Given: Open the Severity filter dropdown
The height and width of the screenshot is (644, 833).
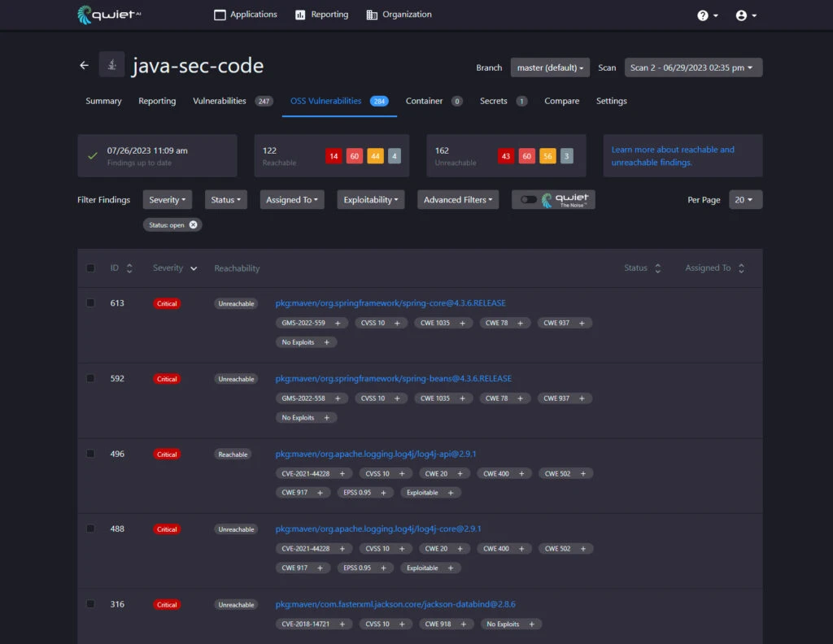Looking at the screenshot, I should point(167,199).
